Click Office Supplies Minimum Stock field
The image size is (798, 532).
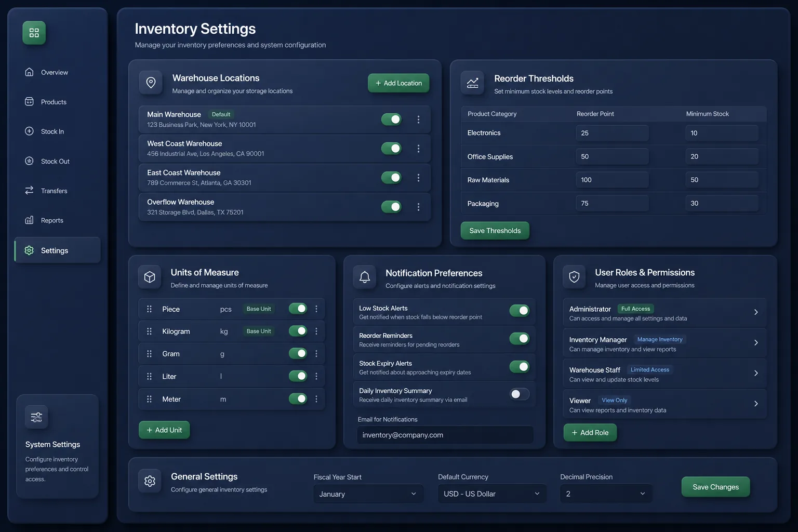[x=722, y=156]
